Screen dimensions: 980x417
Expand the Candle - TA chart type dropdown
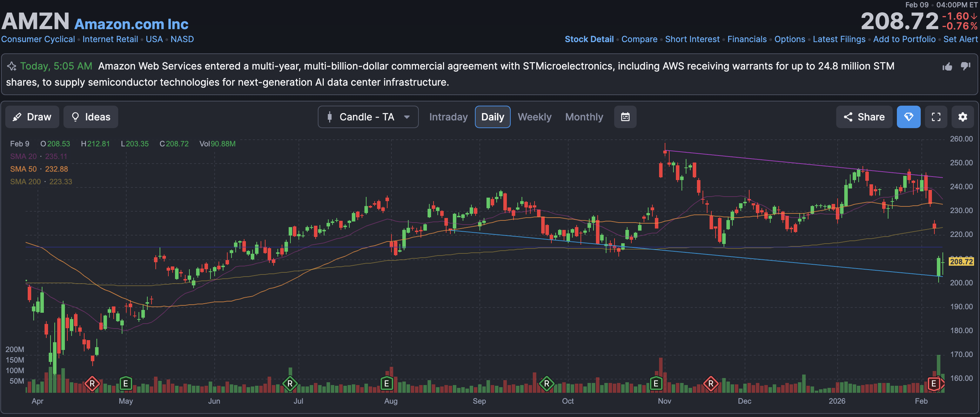pos(368,117)
